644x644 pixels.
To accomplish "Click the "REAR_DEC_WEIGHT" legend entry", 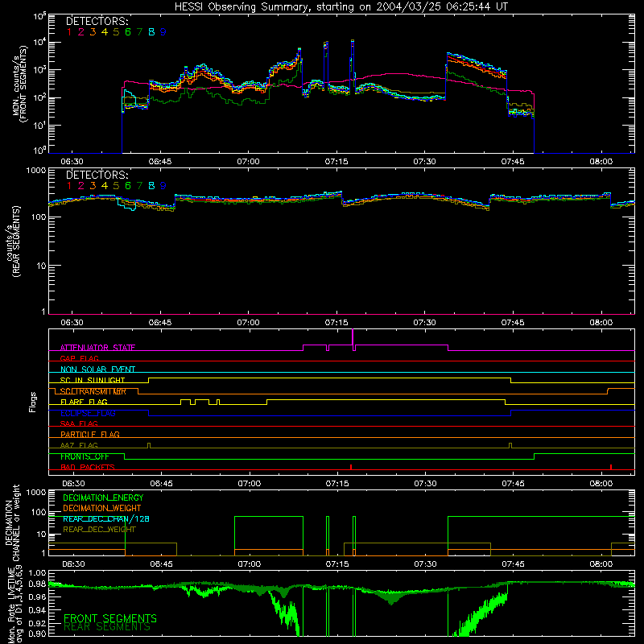I will 99,530.
